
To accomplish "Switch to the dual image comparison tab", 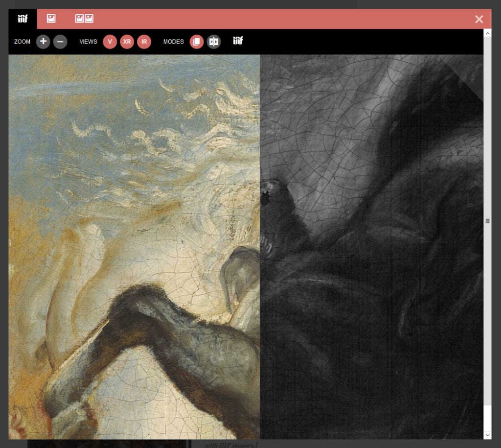I will pyautogui.click(x=83, y=18).
